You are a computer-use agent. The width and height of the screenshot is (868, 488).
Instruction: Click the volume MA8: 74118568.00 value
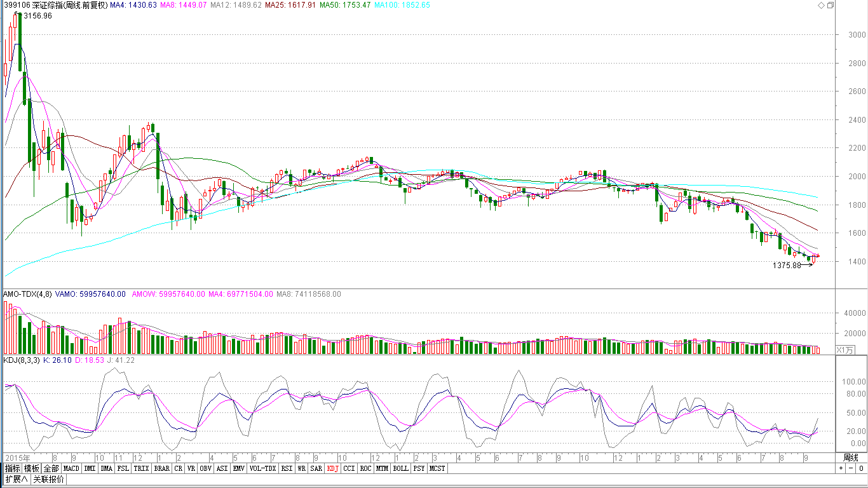[308, 294]
